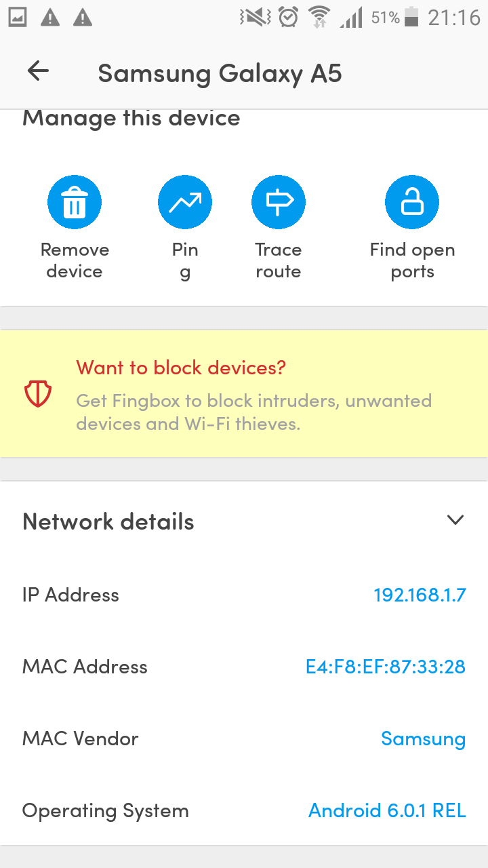Tap the alarm clock status icon
Viewport: 488px width, 868px height.
click(x=289, y=18)
